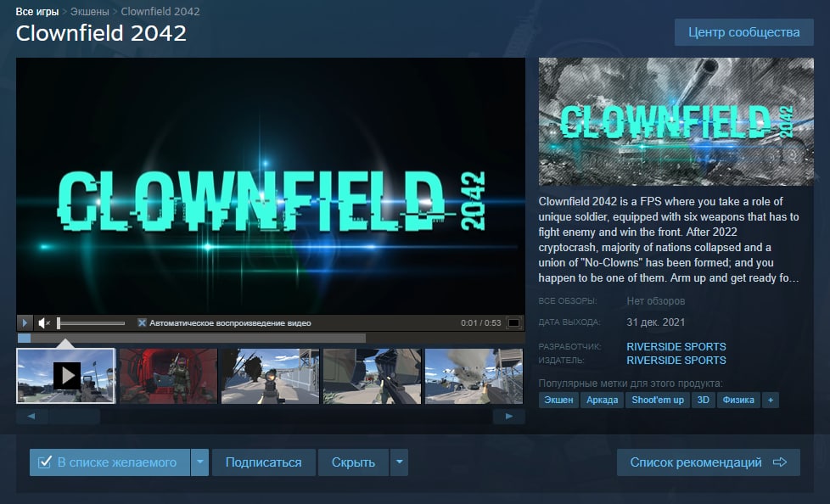This screenshot has height=504, width=830.
Task: Seek in the video progress bar
Action: pos(271,338)
